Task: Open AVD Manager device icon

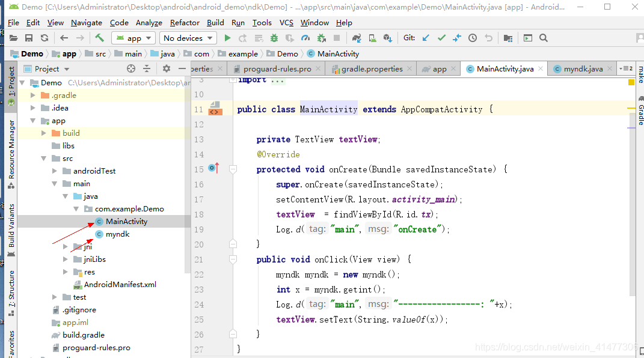Action: tap(373, 38)
